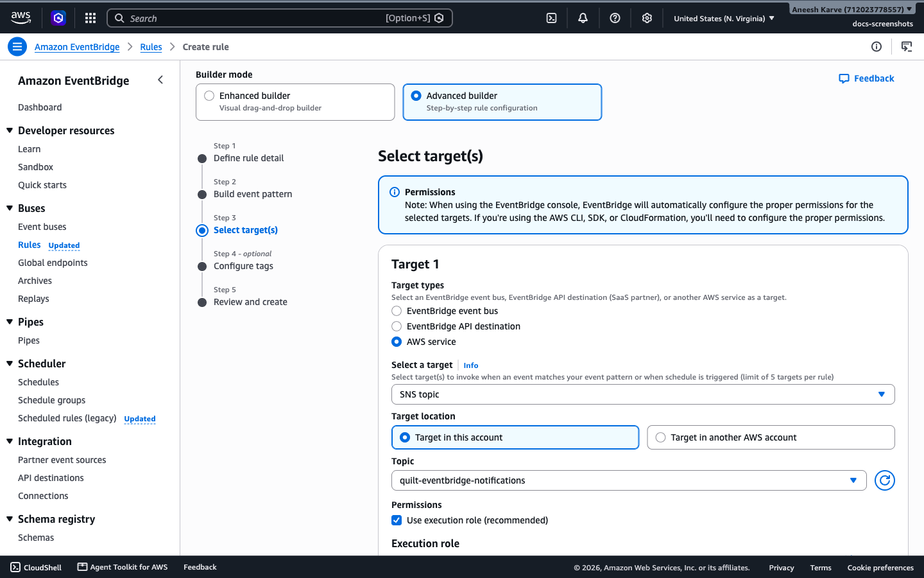This screenshot has width=924, height=578.
Task: Open Quick starts in the sidebar
Action: point(42,185)
